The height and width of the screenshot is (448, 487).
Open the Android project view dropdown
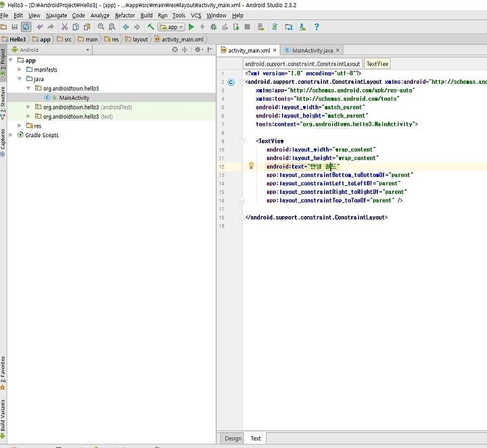click(x=51, y=50)
